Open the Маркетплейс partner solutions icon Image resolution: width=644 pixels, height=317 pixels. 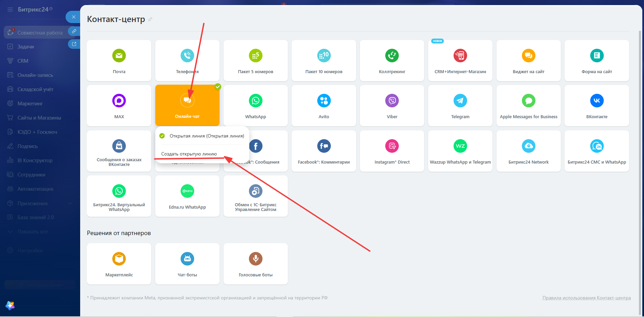(119, 259)
